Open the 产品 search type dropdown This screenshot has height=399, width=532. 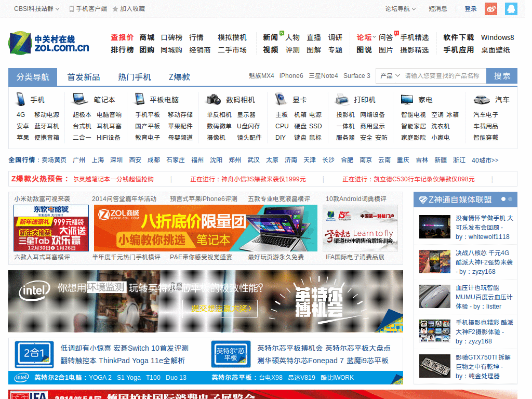click(x=390, y=76)
